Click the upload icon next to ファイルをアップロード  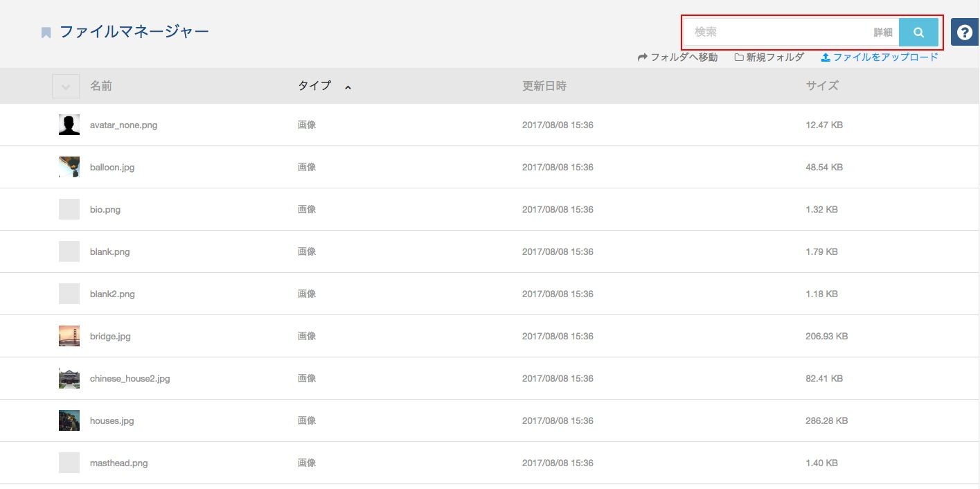tap(826, 57)
